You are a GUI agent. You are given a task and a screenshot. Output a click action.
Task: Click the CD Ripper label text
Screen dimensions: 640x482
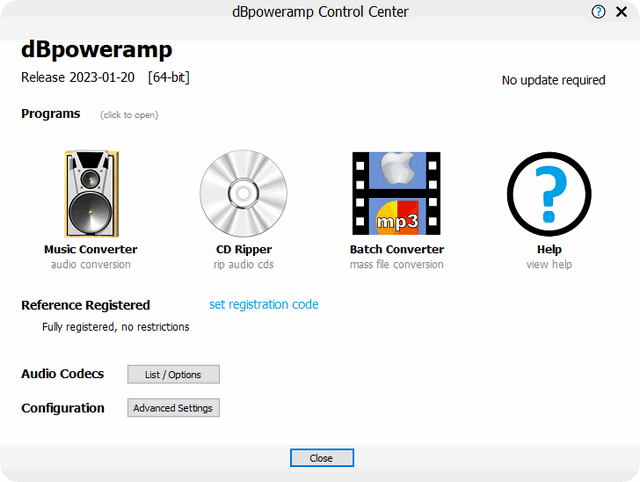[244, 249]
